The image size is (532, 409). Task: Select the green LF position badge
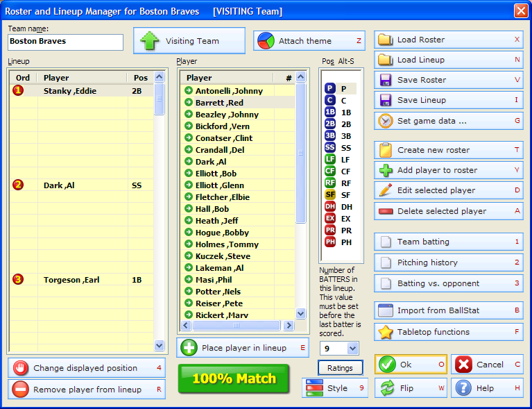coord(329,159)
